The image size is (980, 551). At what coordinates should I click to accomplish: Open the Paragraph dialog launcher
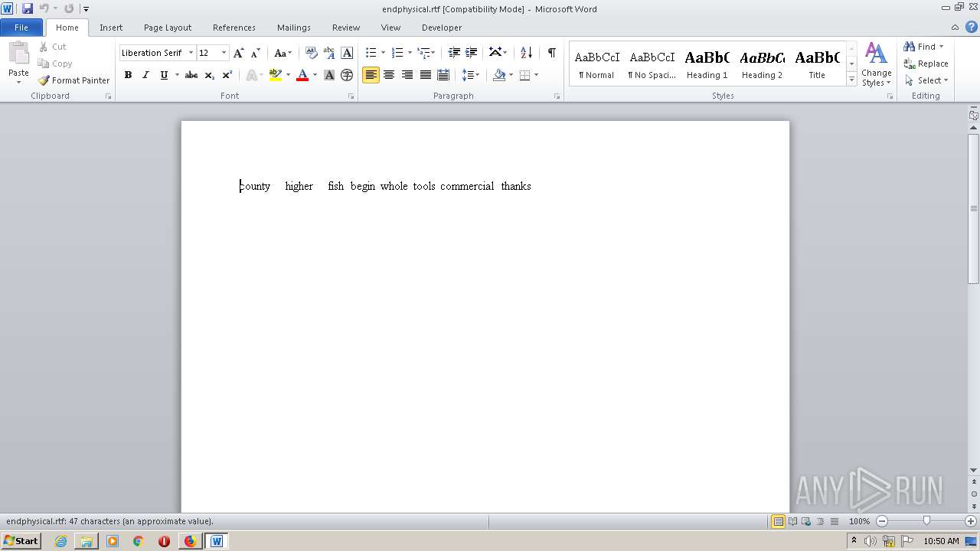(557, 96)
